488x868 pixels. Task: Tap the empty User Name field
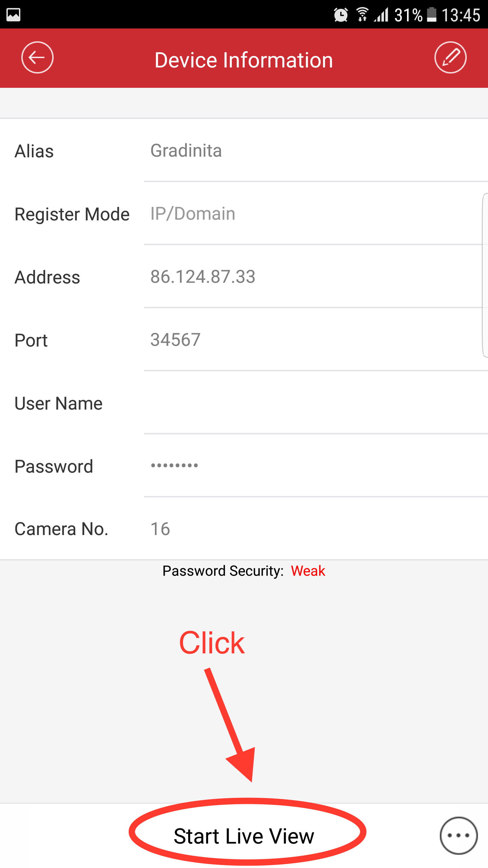click(x=316, y=403)
